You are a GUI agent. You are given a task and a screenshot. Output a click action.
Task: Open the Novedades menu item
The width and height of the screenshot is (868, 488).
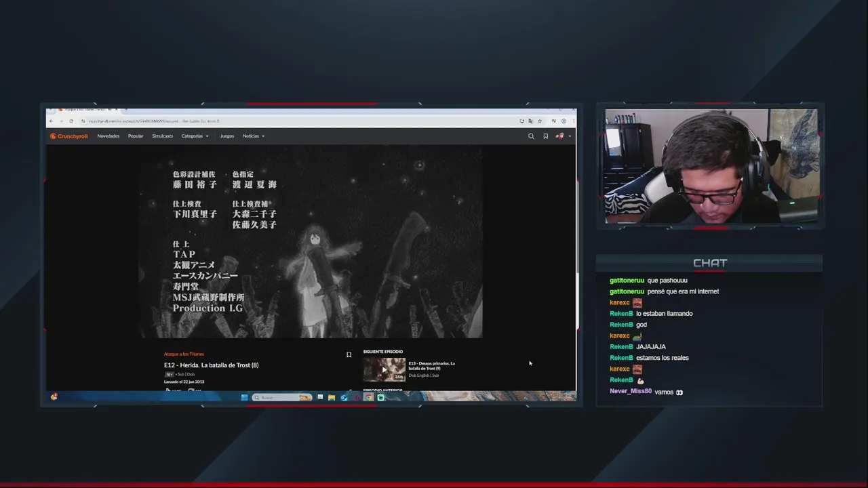tap(108, 136)
